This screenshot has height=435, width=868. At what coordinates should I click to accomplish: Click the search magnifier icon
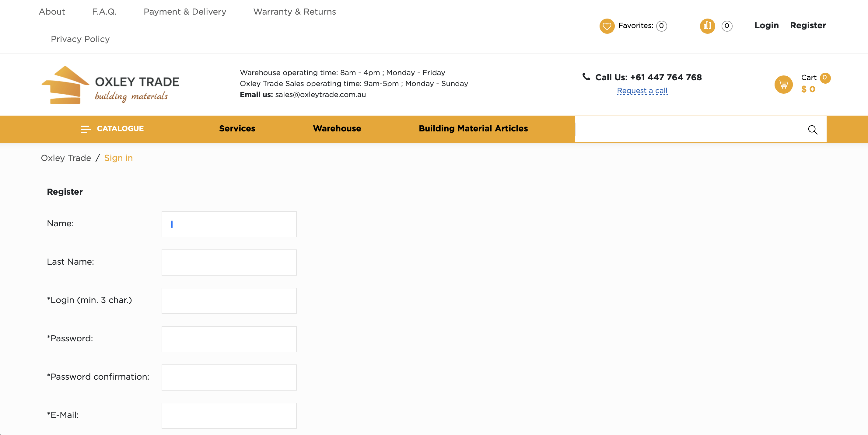tap(812, 130)
